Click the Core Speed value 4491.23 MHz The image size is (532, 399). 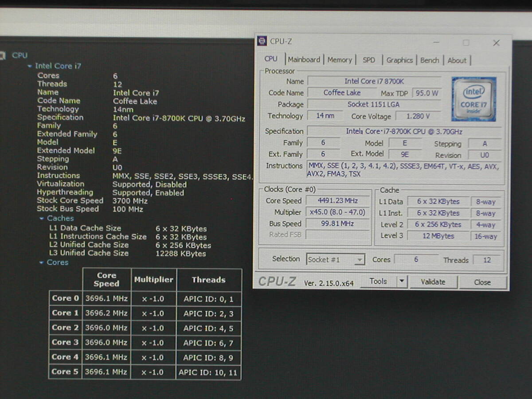[x=338, y=200]
